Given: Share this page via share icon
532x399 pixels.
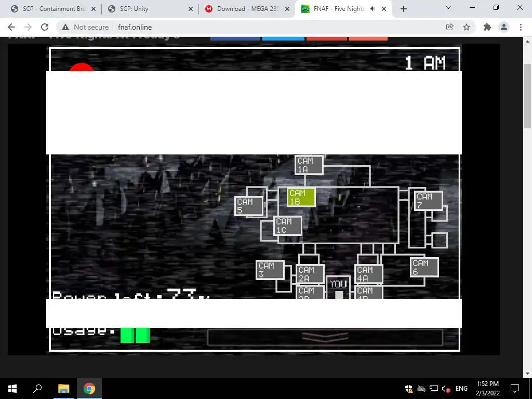Looking at the screenshot, I should (449, 27).
